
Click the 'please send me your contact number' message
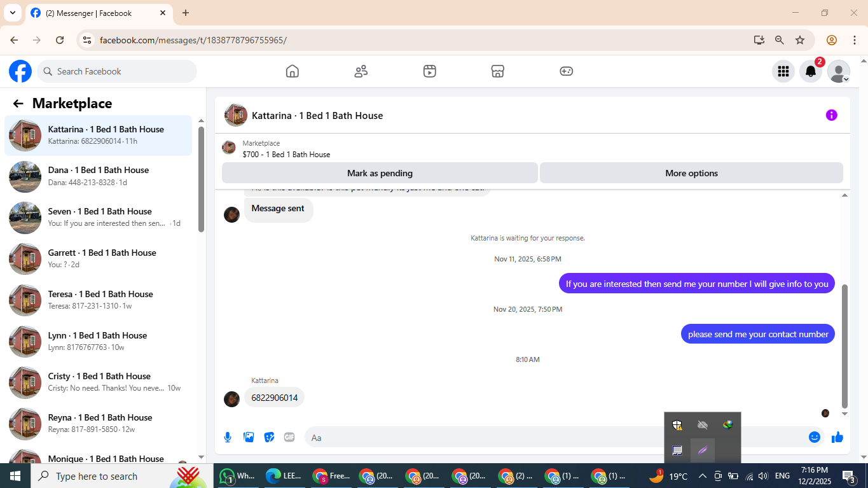point(758,334)
